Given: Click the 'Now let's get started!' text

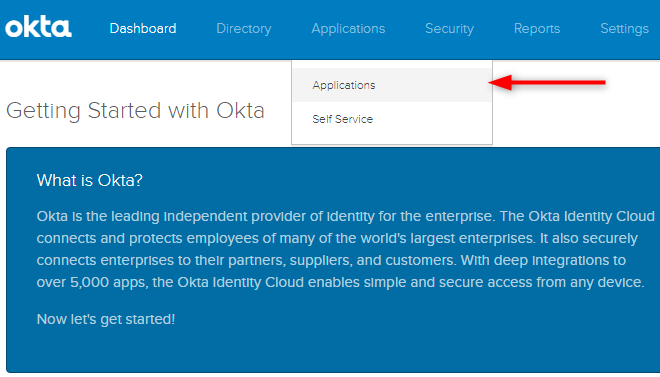Looking at the screenshot, I should coord(106,319).
